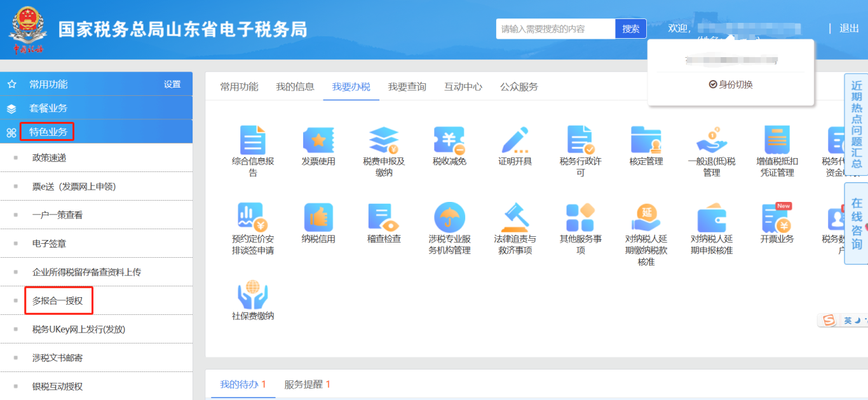Open the 一般退(抵)税管理 icon
The width and height of the screenshot is (868, 400).
(x=712, y=140)
